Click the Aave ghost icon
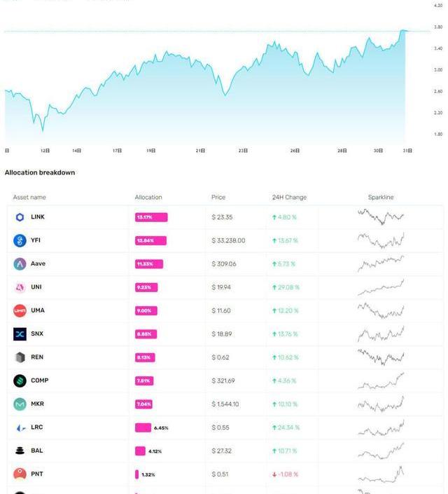The image size is (448, 494). click(20, 264)
